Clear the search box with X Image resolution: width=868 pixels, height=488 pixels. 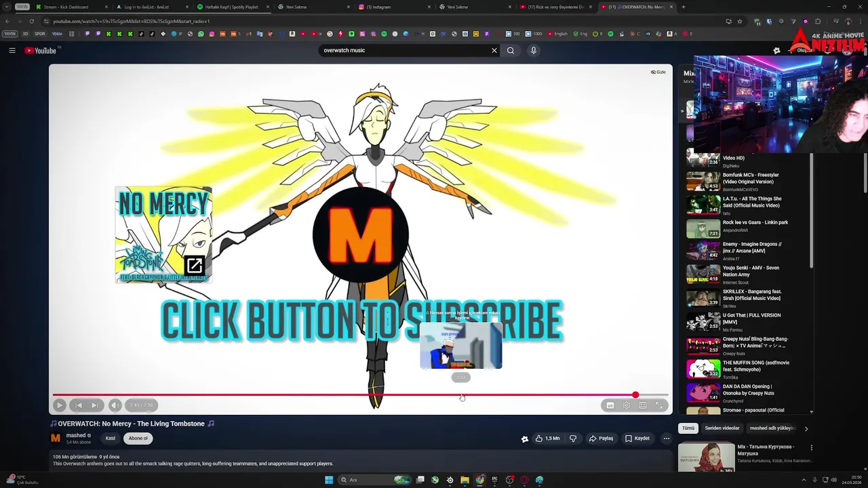(x=494, y=50)
